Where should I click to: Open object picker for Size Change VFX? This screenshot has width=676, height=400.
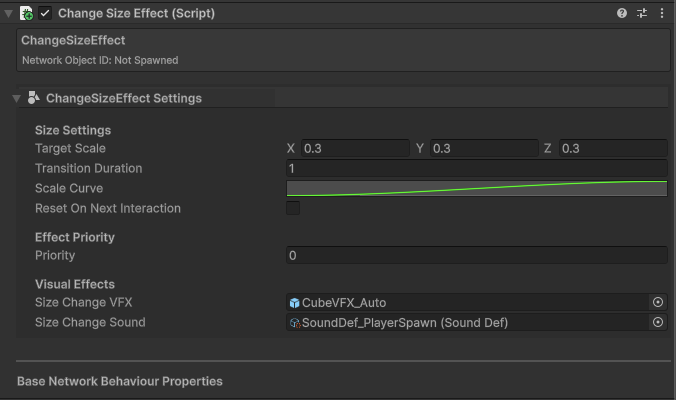(658, 302)
